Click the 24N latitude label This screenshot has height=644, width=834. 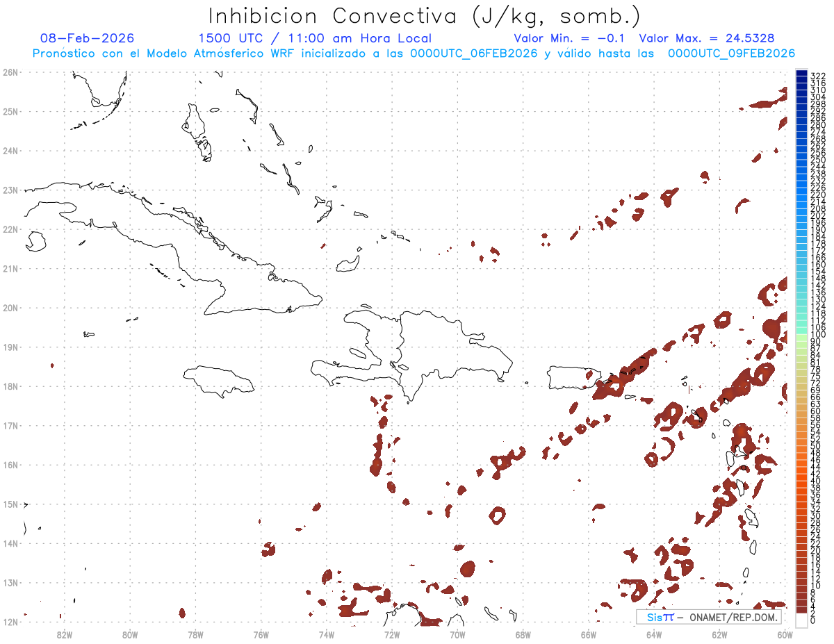tap(10, 151)
